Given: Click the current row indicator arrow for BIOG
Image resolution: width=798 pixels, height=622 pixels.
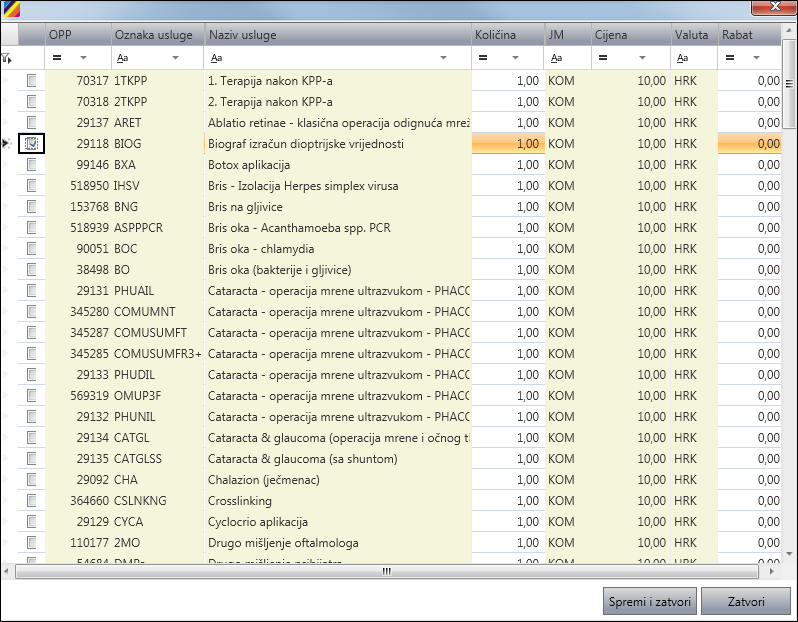Looking at the screenshot, I should coord(7,144).
